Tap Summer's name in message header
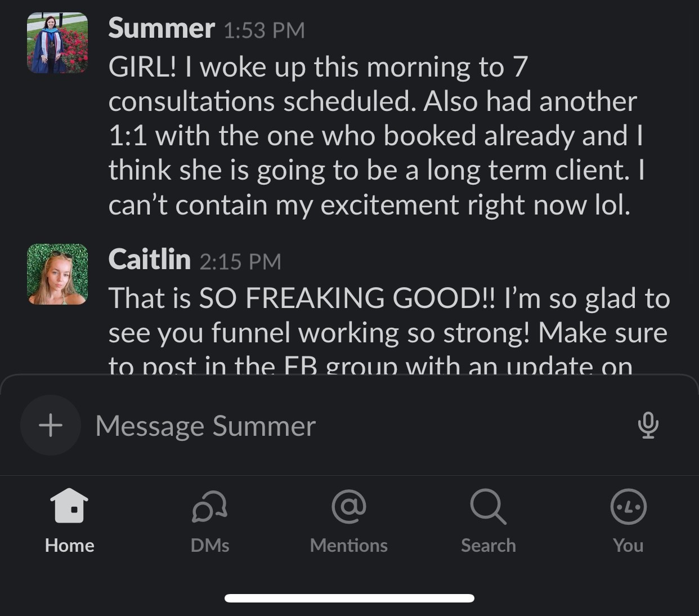The width and height of the screenshot is (699, 616). click(x=162, y=28)
